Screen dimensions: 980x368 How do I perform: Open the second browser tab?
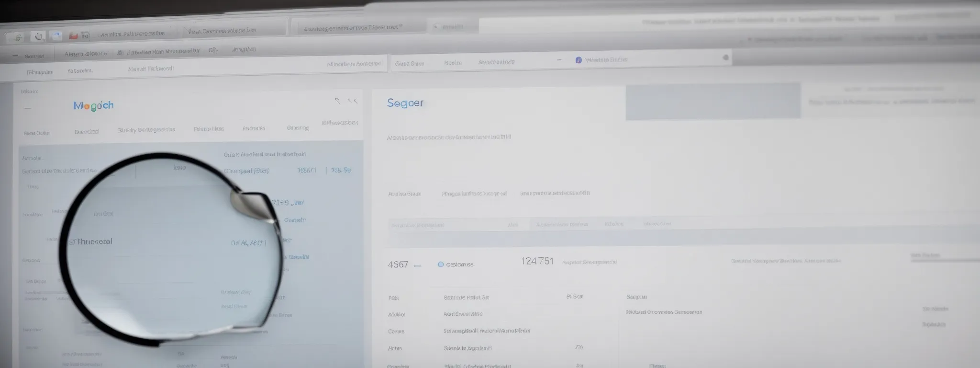point(222,31)
